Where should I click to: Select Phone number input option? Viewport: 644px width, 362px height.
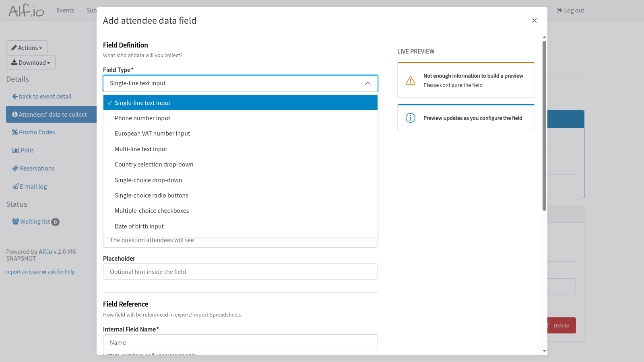click(x=142, y=118)
